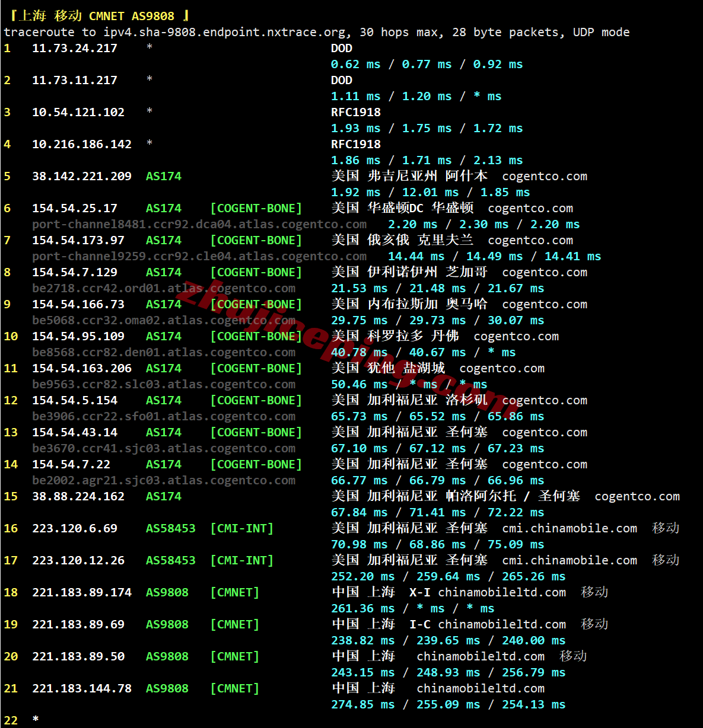This screenshot has width=703, height=728.
Task: Click the COGENT-BONE tag on hop 7
Action: pos(256,240)
